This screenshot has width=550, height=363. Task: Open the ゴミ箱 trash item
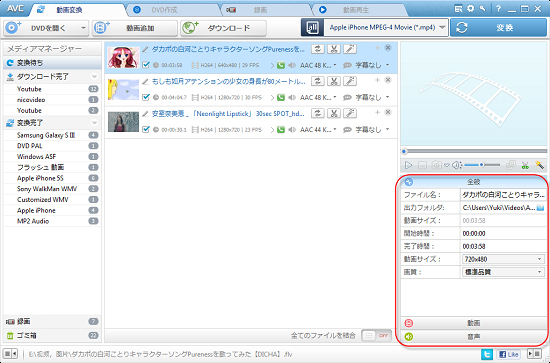52,335
